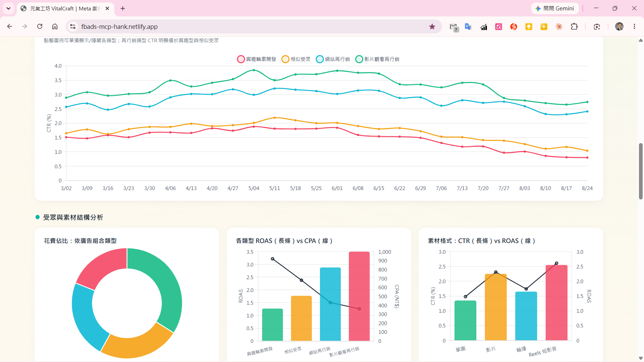Expand the tab search dropdown arrow

click(8, 8)
